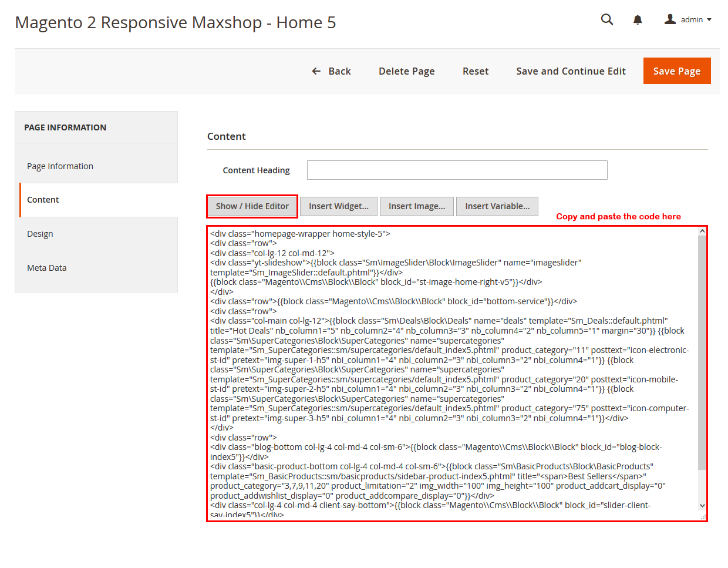The height and width of the screenshot is (568, 728).
Task: Click the Reset button
Action: click(476, 71)
